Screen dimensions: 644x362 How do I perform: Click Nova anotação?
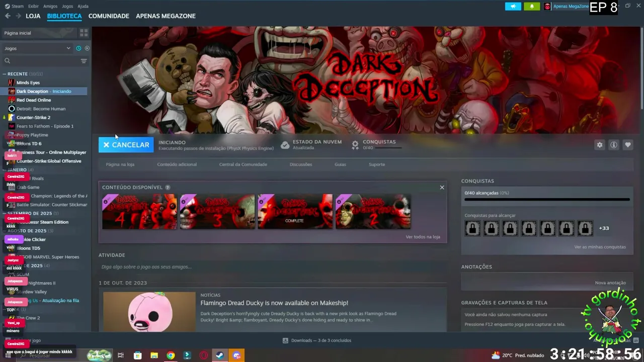(x=610, y=283)
